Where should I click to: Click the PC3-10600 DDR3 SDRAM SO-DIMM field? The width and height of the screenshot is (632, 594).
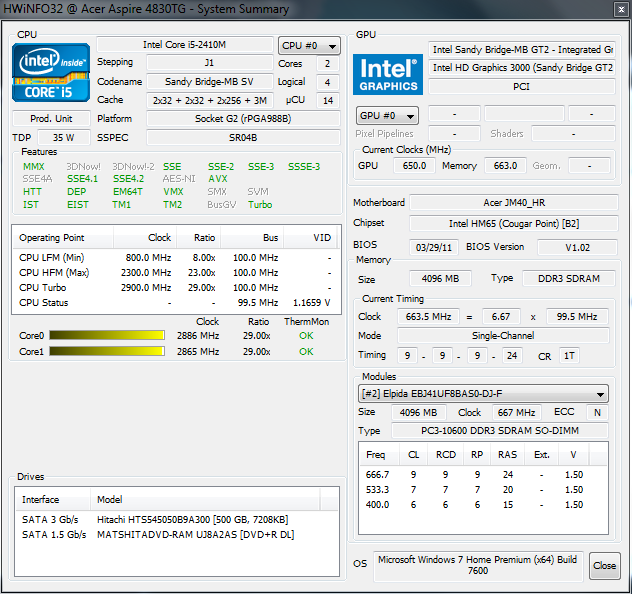(500, 431)
